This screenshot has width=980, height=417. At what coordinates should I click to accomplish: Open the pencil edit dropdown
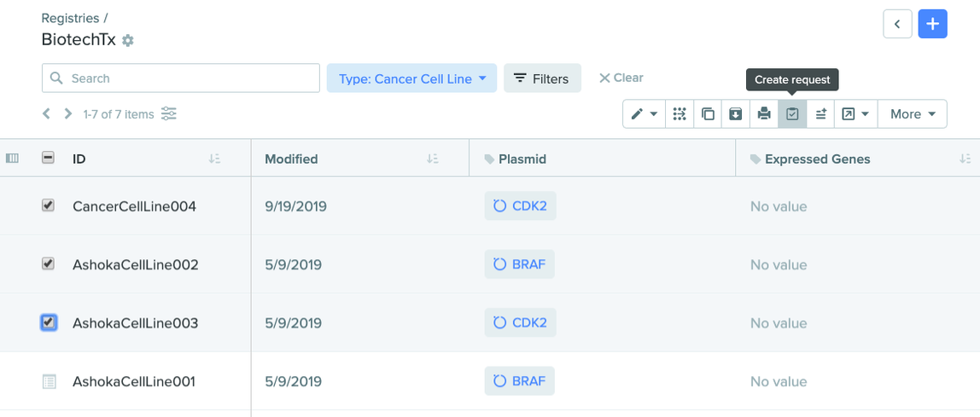(x=644, y=114)
